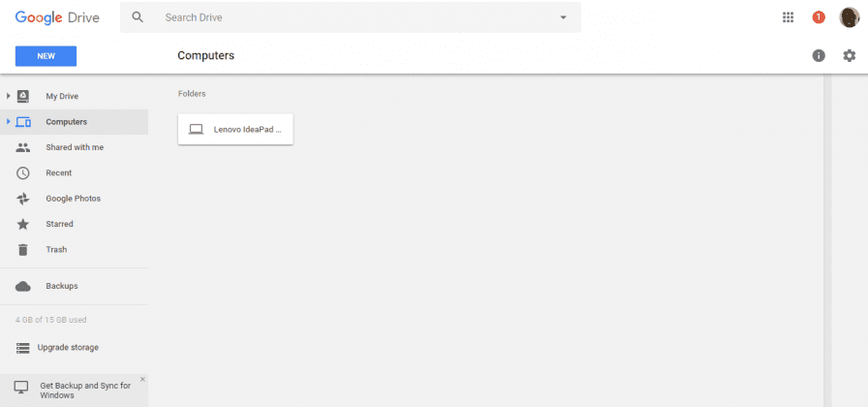Click the Upgrade storage link

68,348
